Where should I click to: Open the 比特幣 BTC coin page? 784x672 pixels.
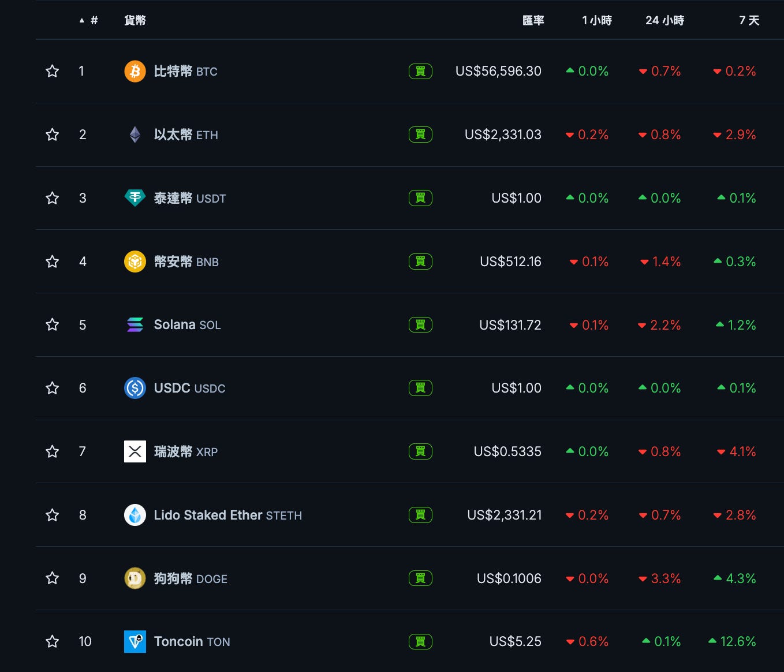(x=186, y=71)
